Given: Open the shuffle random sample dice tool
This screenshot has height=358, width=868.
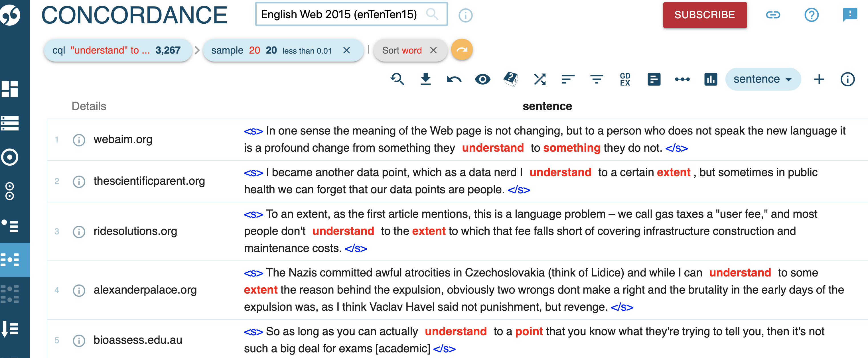Looking at the screenshot, I should [511, 79].
